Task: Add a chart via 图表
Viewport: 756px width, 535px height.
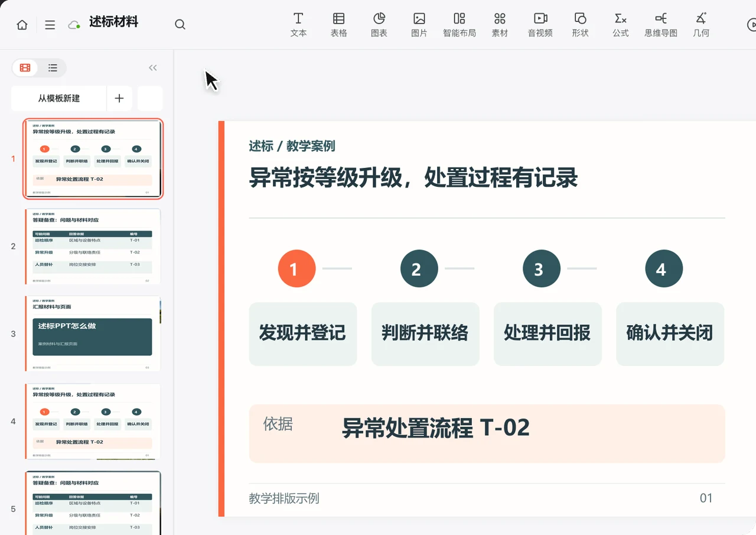Action: pyautogui.click(x=379, y=25)
